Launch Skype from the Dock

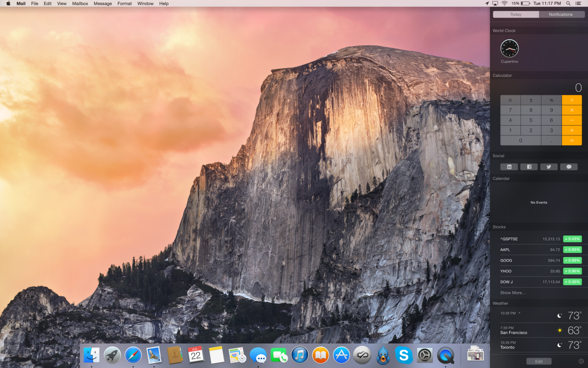pyautogui.click(x=404, y=355)
